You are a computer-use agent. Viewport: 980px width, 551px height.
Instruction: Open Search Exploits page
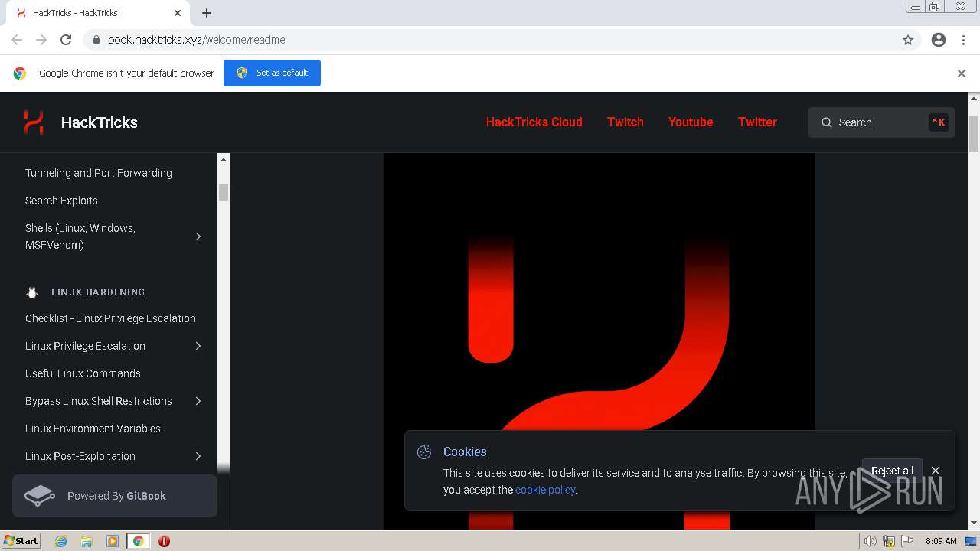pos(61,201)
